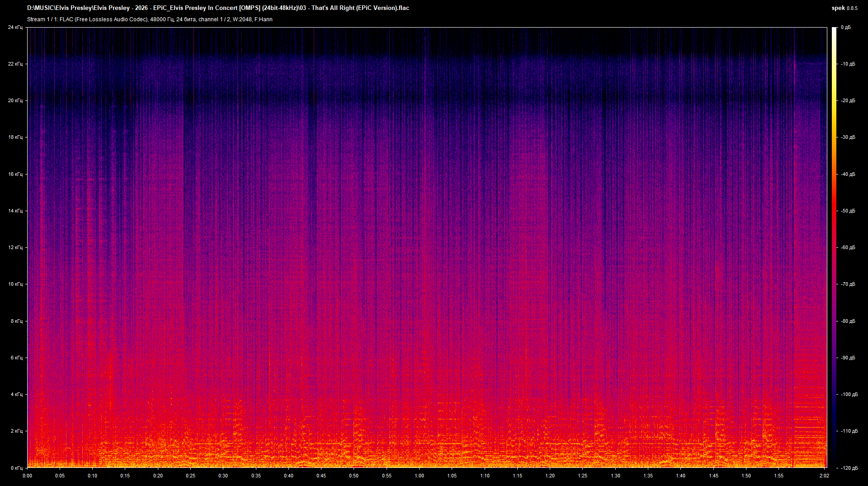
Task: Click the 1:45 time axis label
Action: [x=714, y=476]
